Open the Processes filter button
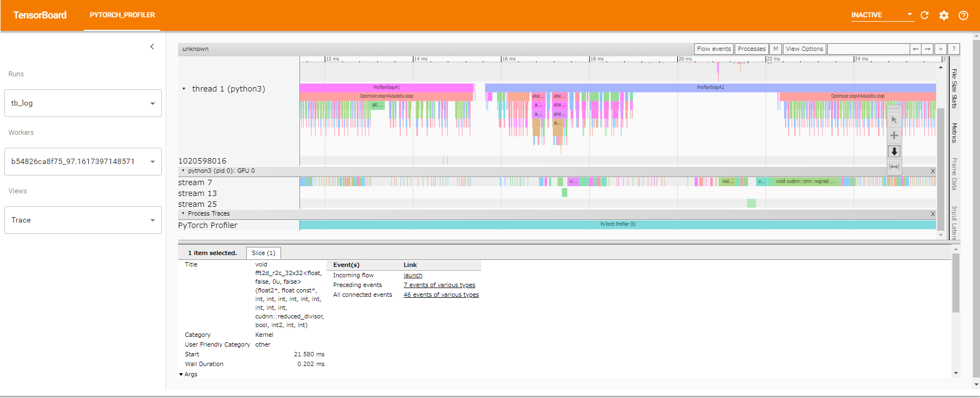This screenshot has height=398, width=980. coord(752,49)
